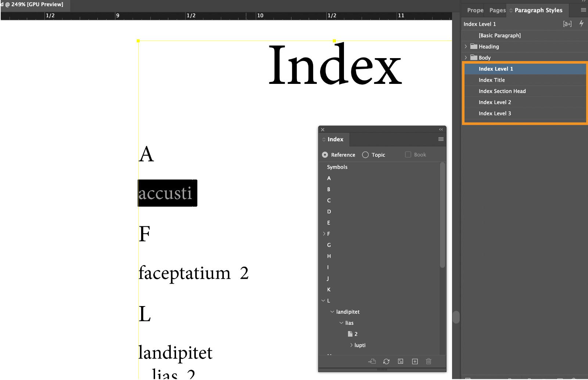Click the Delete Selected Entry trash icon
The width and height of the screenshot is (588, 380).
[429, 361]
